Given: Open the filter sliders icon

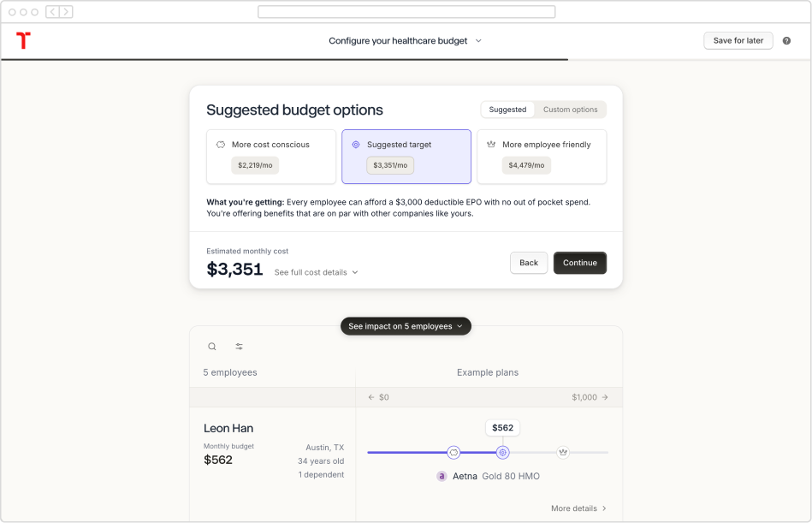Looking at the screenshot, I should (240, 347).
